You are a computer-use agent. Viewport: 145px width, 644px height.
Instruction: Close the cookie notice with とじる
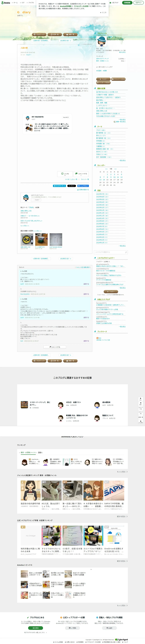pos(103,12)
